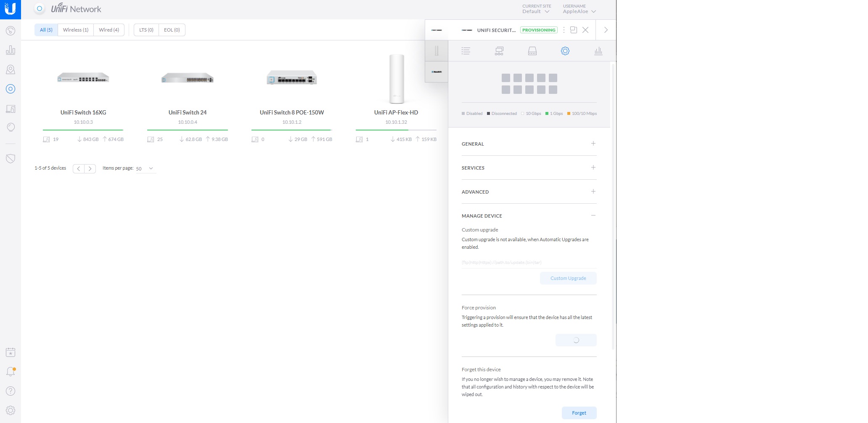
Task: Collapse the MANAGE DEVICE section
Action: 529,216
